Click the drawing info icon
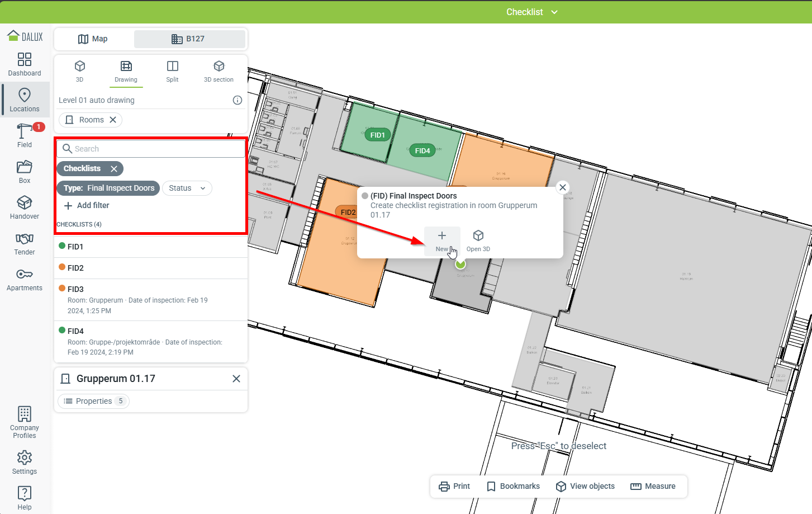812x514 pixels. point(238,100)
